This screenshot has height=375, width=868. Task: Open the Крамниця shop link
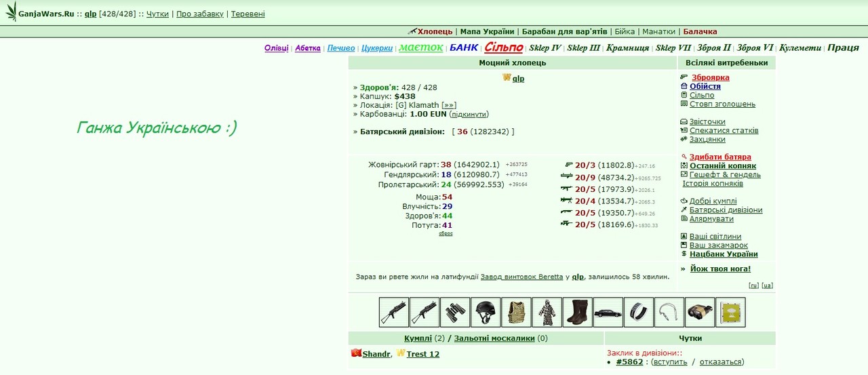[628, 48]
